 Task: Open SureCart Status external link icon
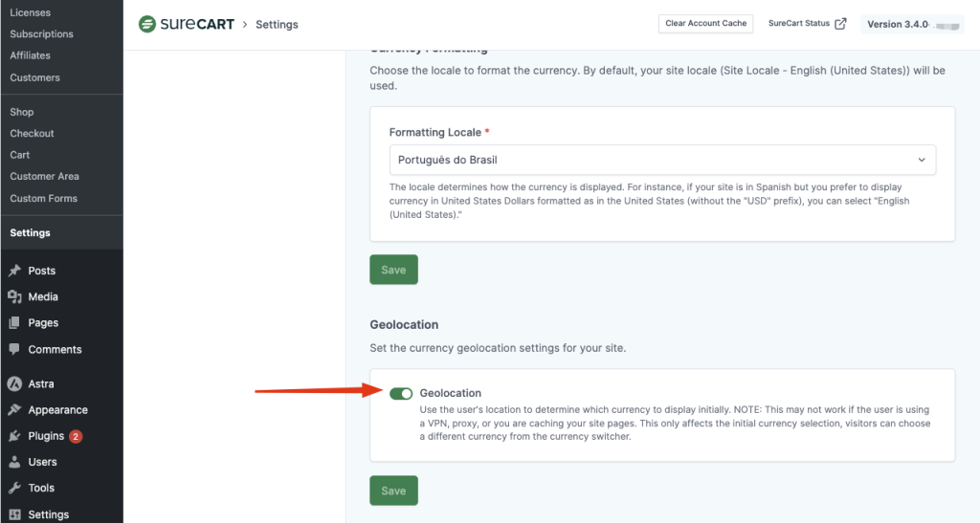point(840,24)
